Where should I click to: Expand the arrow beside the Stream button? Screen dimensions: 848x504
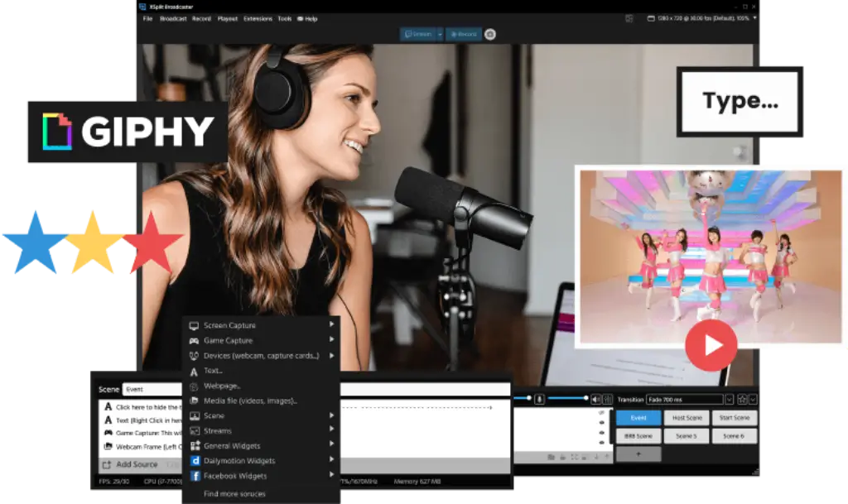(x=440, y=34)
